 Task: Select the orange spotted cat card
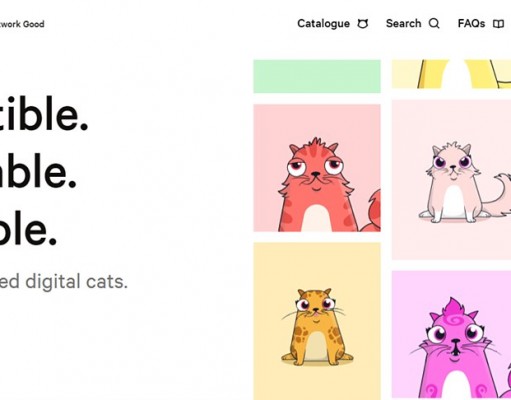pos(317,321)
